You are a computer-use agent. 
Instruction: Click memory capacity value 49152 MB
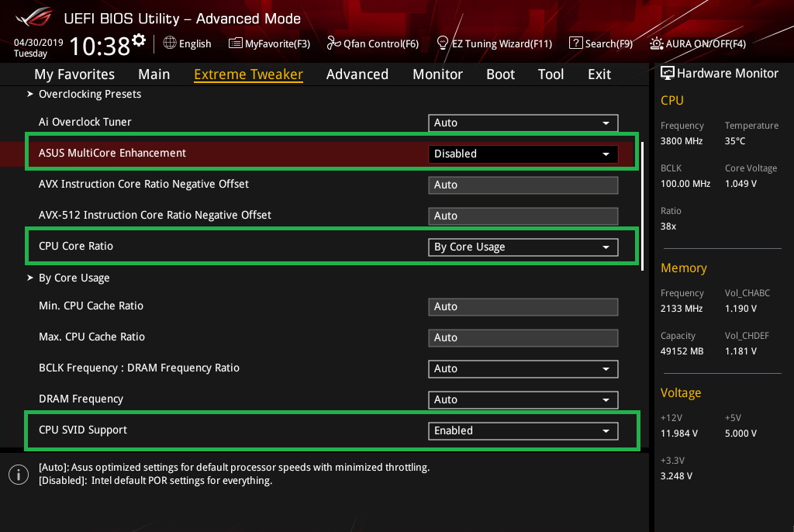coord(682,351)
